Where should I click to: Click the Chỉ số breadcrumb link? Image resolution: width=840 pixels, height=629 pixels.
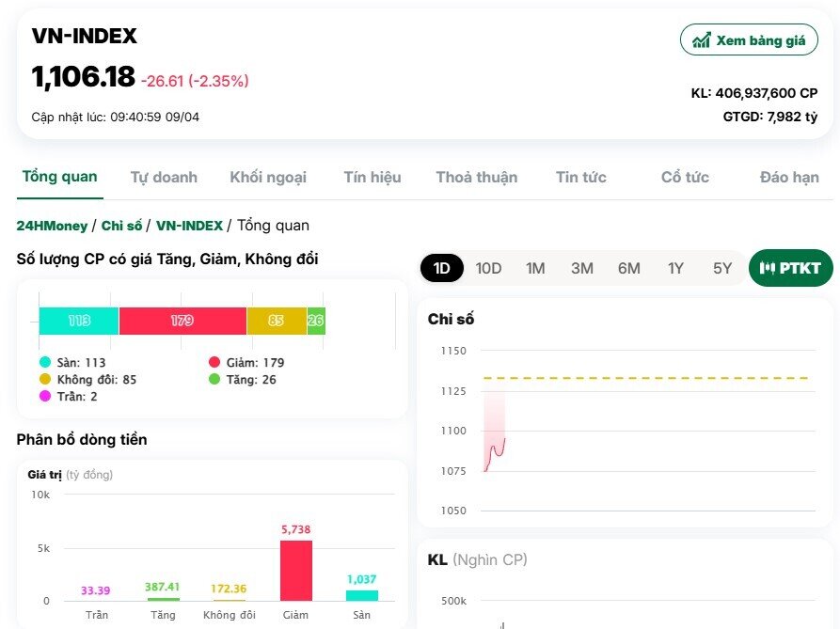(121, 226)
